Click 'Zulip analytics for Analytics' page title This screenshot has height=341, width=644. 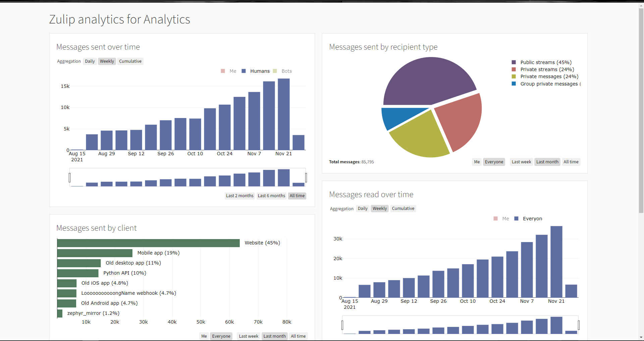pos(119,19)
